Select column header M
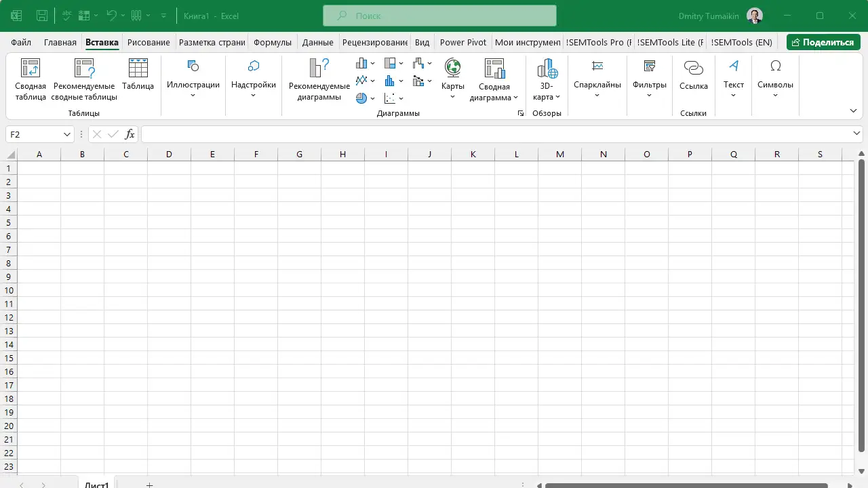 tap(560, 155)
